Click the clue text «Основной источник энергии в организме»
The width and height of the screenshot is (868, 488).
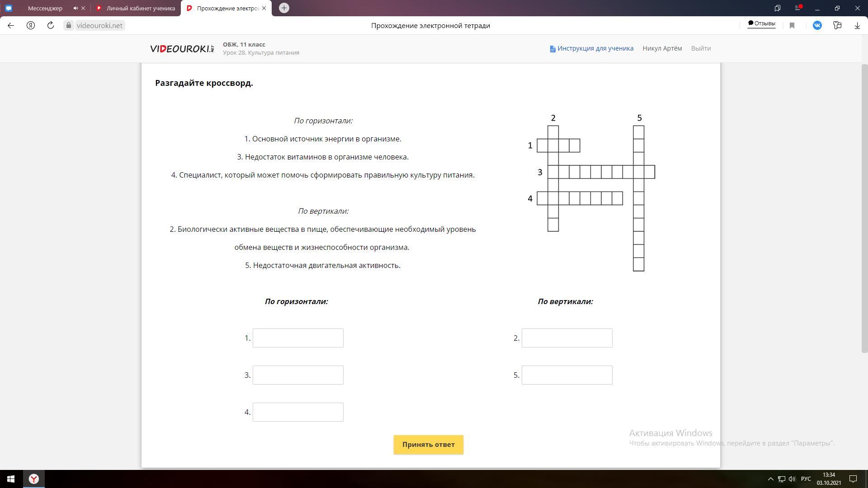click(326, 139)
